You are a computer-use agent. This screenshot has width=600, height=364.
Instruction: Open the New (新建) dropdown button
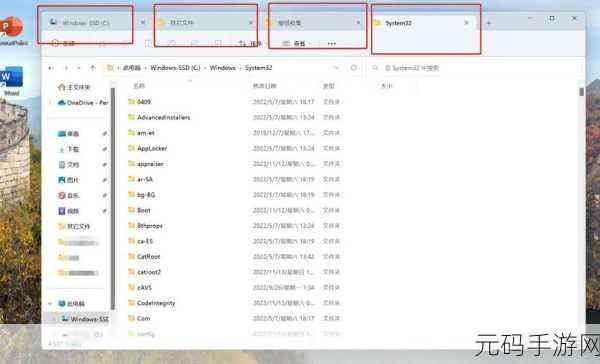pyautogui.click(x=64, y=44)
